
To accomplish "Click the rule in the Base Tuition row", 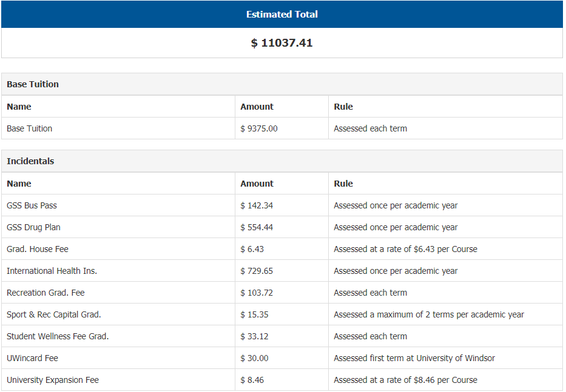I will pos(370,128).
